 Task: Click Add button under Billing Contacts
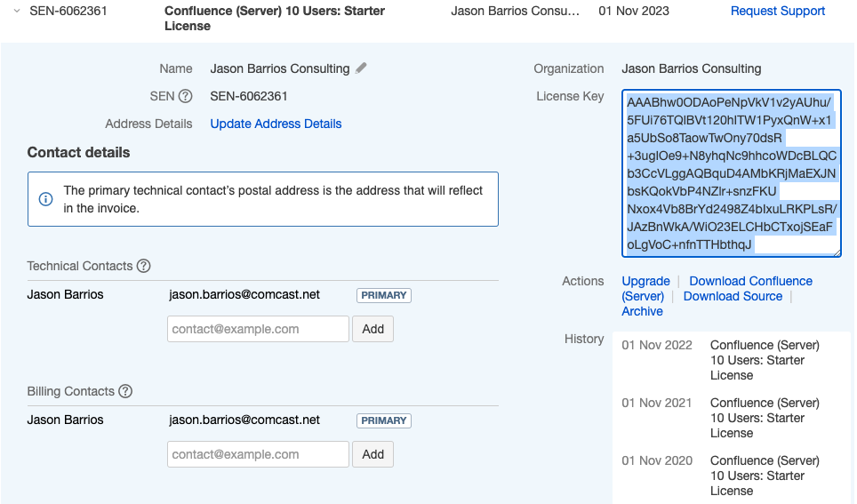372,454
